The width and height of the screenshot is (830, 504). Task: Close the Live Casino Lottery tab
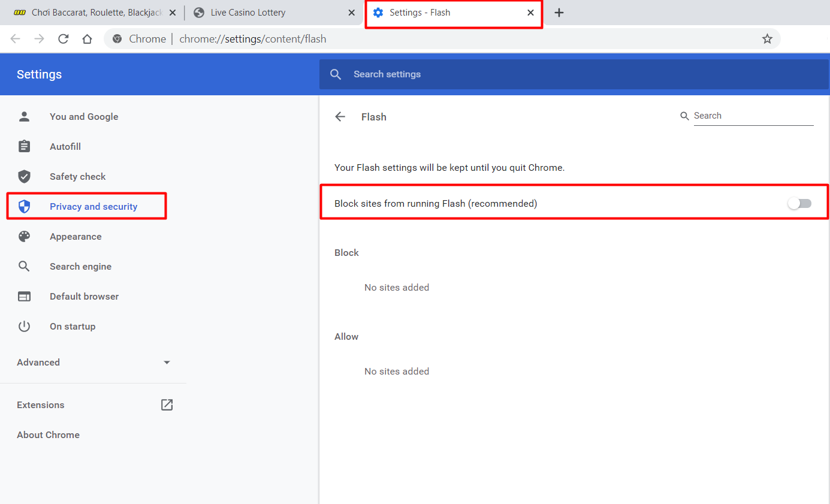pos(352,13)
